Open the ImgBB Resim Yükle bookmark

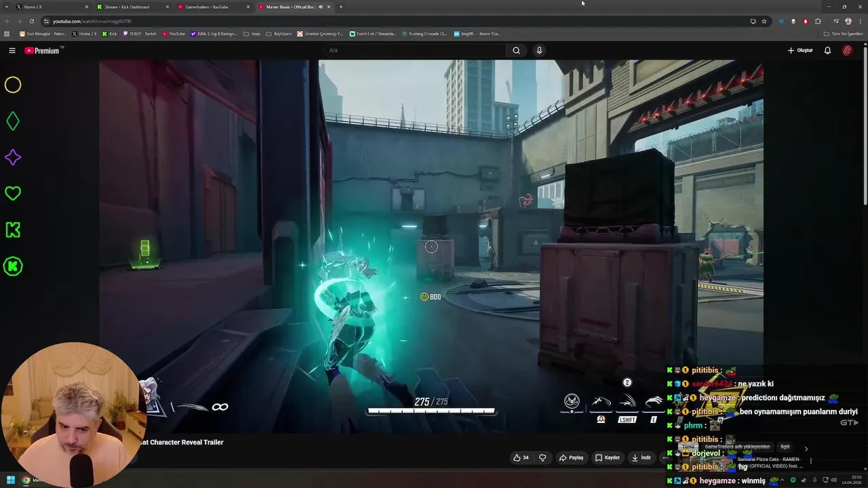tap(477, 33)
